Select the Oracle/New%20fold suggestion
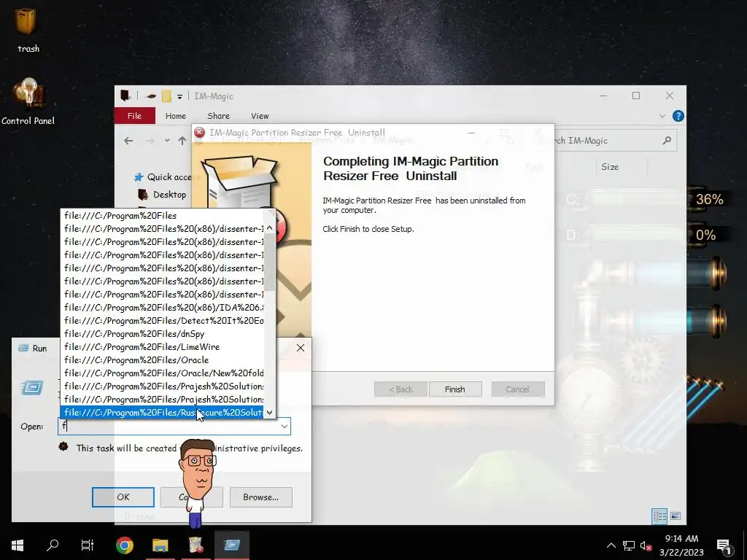The height and width of the screenshot is (560, 747). pos(163,373)
